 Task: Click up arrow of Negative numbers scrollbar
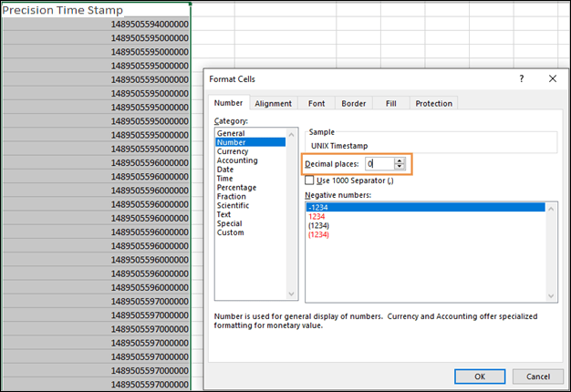click(x=551, y=209)
